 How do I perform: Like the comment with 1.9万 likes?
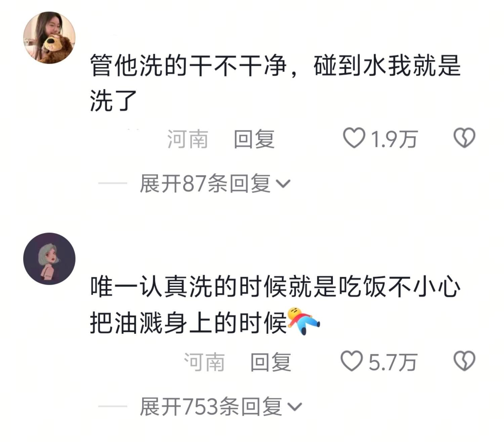click(354, 138)
